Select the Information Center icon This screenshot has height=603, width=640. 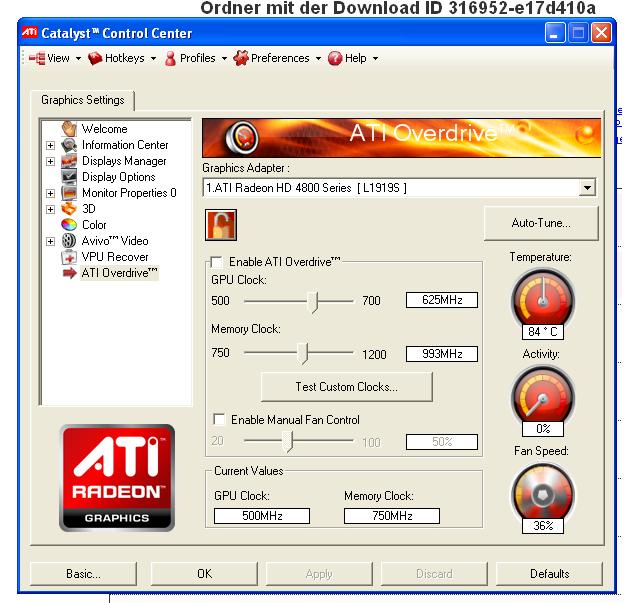69,145
